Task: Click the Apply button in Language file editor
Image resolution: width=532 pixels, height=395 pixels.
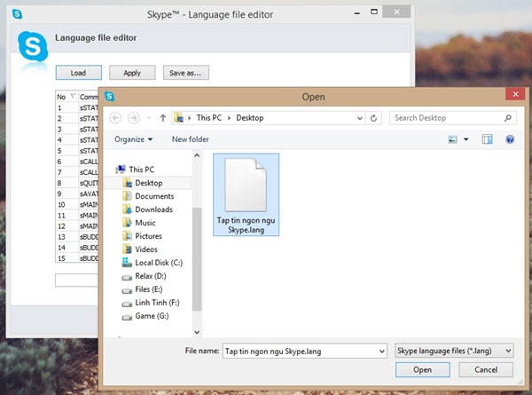Action: pos(132,73)
